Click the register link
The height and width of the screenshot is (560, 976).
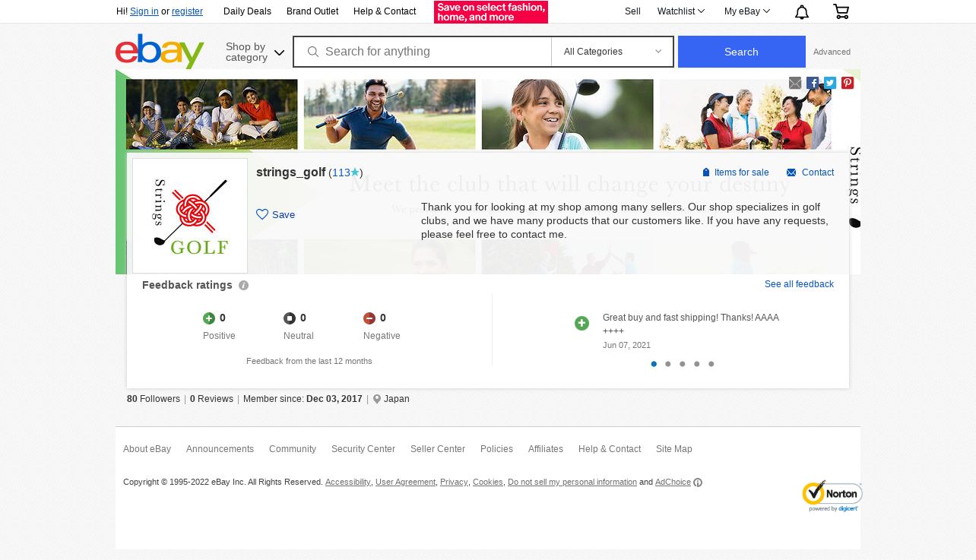(187, 11)
